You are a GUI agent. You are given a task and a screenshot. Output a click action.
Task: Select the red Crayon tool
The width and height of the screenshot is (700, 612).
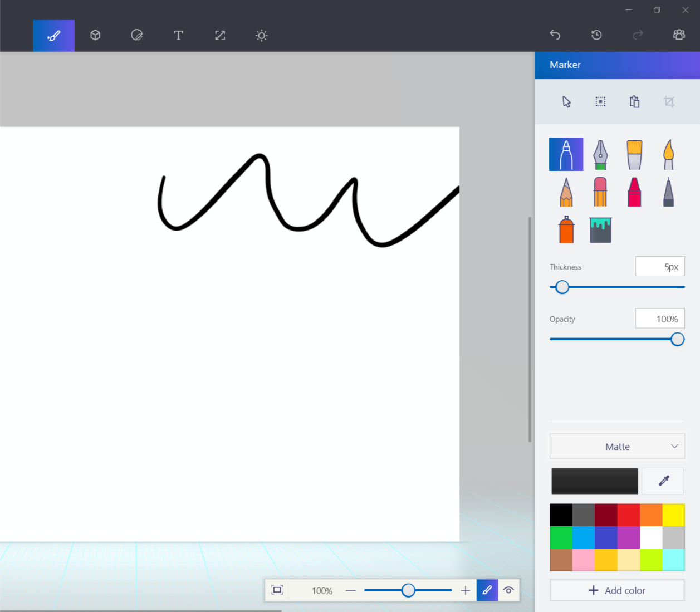click(634, 192)
